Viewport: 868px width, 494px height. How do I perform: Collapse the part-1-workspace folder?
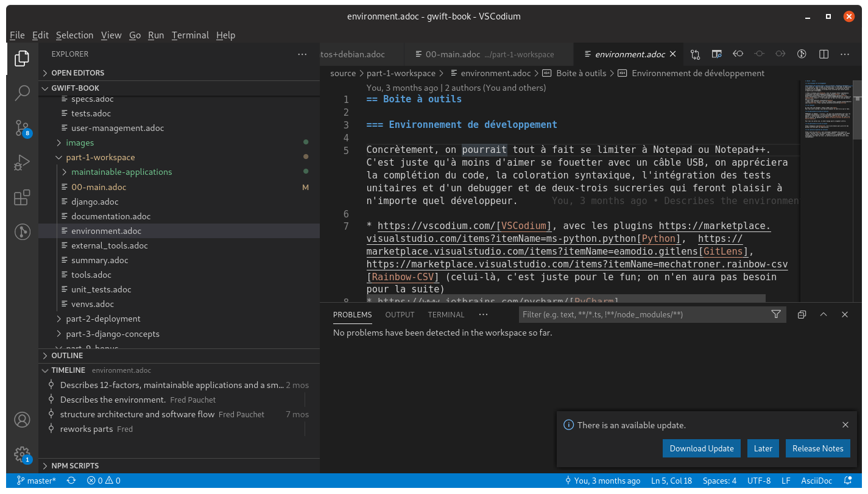100,157
